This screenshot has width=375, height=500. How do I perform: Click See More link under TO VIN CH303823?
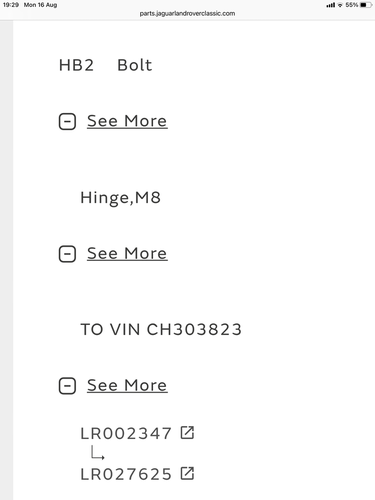(127, 385)
